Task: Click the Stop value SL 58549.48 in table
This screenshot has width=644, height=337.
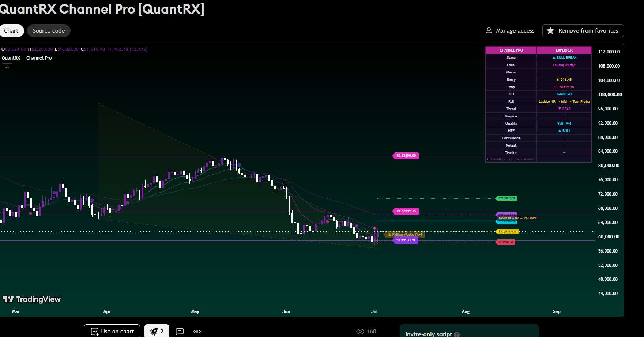Action: point(564,87)
